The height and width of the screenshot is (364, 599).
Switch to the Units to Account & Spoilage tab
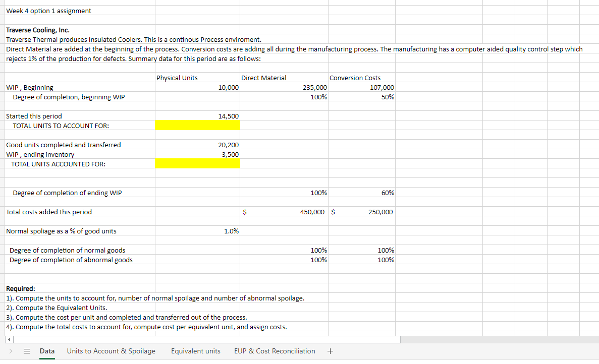[111, 351]
